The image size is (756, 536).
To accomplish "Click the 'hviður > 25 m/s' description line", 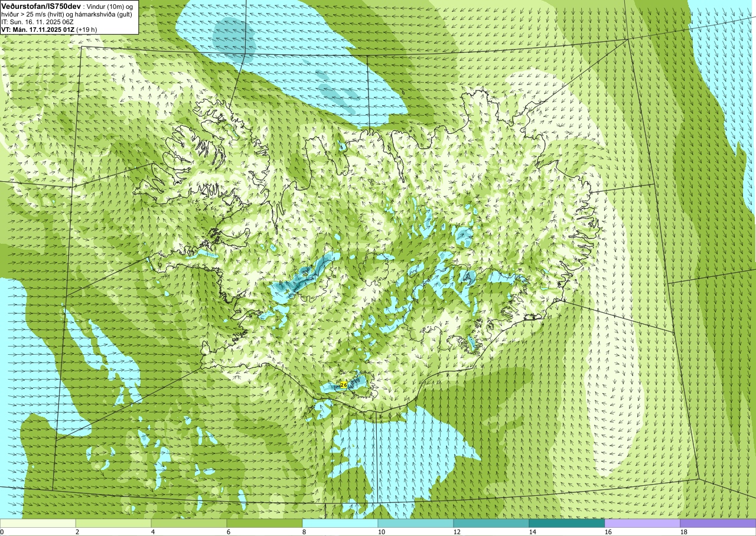I will tap(66, 14).
